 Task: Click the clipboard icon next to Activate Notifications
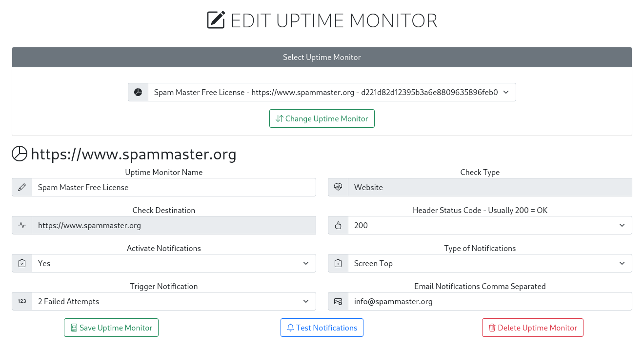click(x=21, y=263)
